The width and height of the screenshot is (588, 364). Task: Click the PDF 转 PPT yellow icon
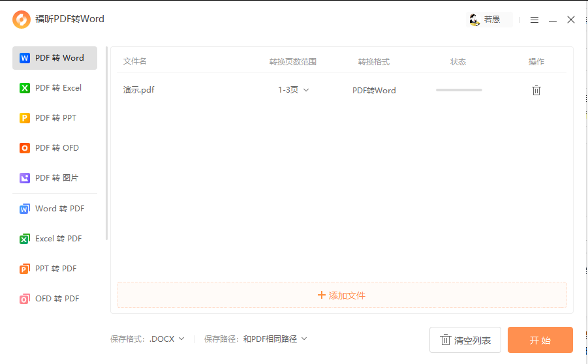click(24, 118)
